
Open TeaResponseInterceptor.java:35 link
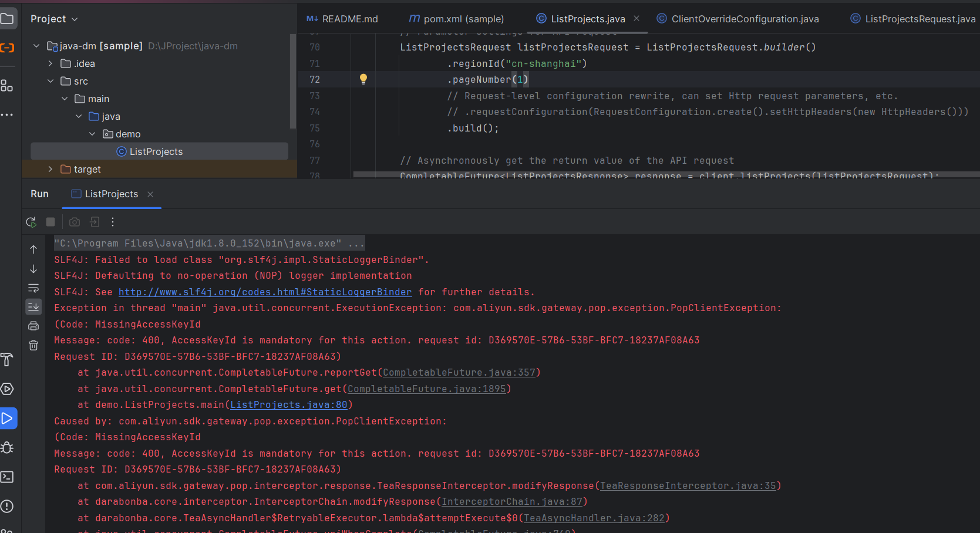[688, 486]
